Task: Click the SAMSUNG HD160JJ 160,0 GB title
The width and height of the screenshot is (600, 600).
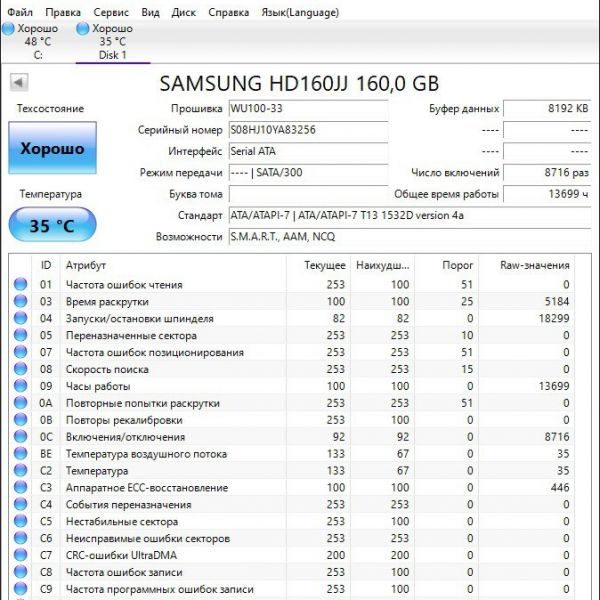Action: [299, 83]
